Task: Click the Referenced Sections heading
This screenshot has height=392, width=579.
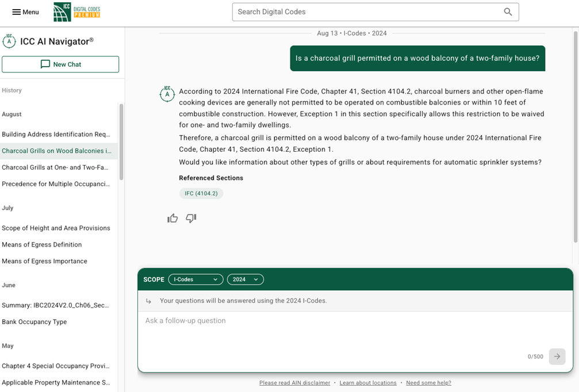Action: point(211,178)
